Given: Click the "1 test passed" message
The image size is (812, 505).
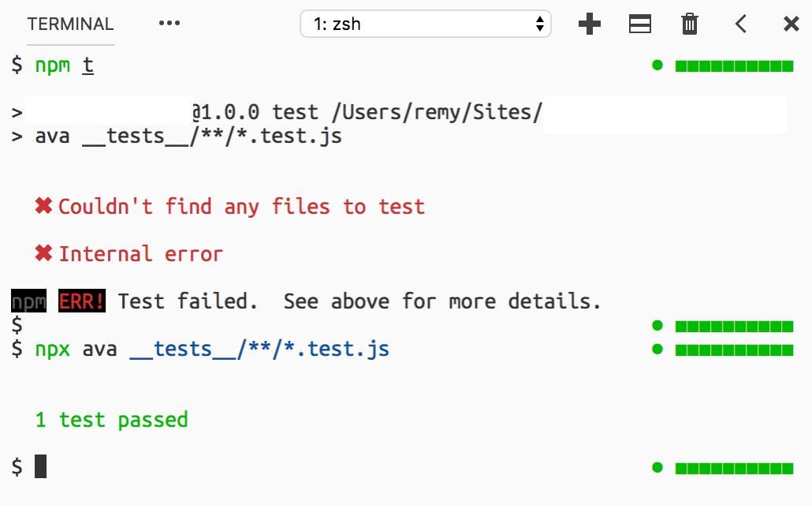Looking at the screenshot, I should pyautogui.click(x=111, y=419).
